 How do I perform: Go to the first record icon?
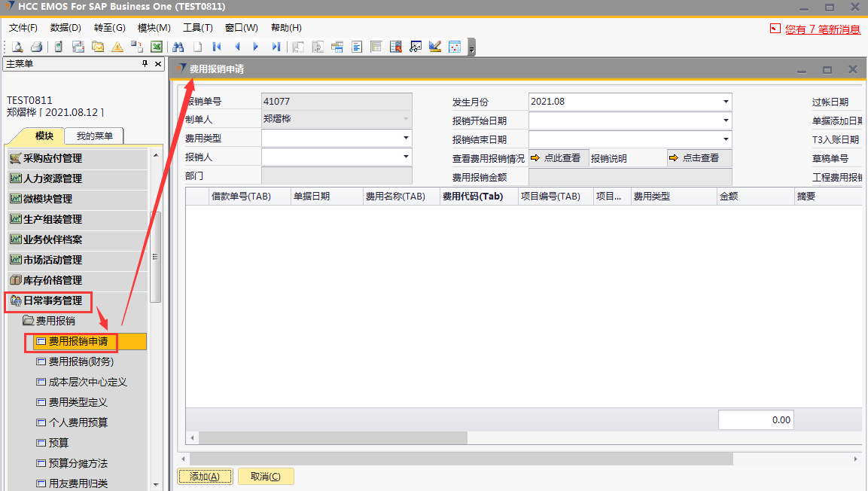[217, 47]
